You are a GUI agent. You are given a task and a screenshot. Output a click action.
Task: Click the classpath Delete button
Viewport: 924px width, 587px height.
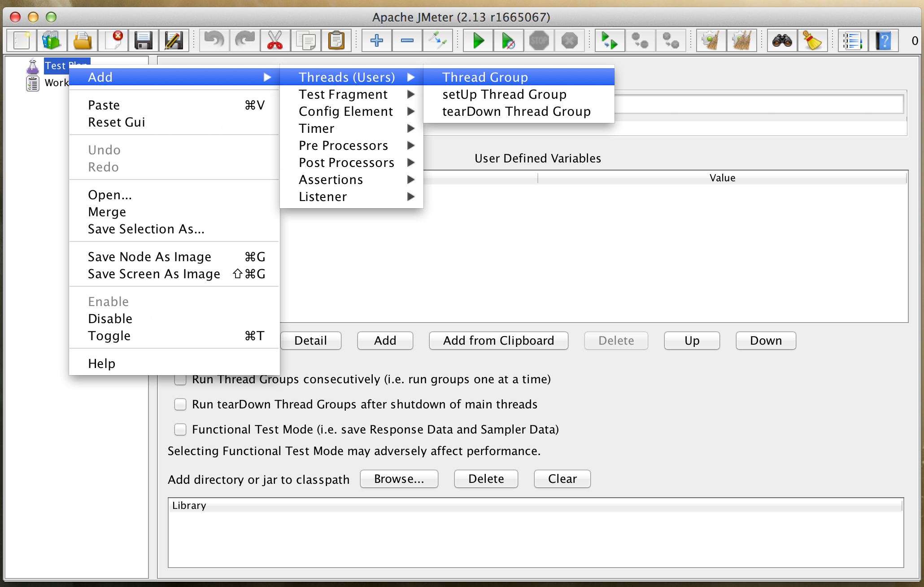pyautogui.click(x=486, y=479)
